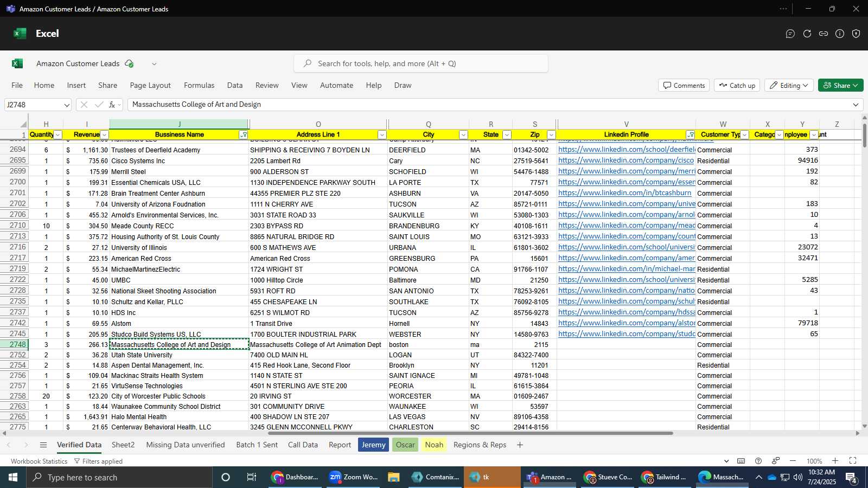This screenshot has width=868, height=488.
Task: Open the Editing mode dropdown
Action: click(x=789, y=85)
